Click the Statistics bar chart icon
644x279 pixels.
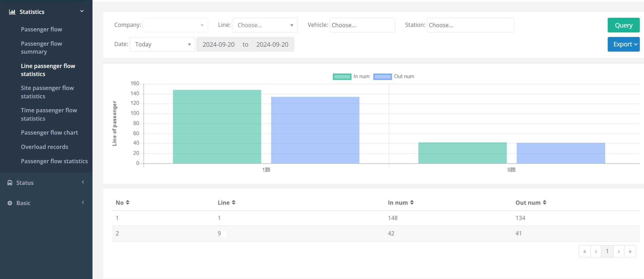click(12, 12)
